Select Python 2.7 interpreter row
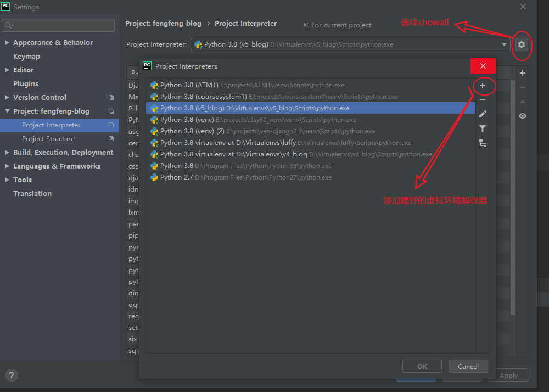 pyautogui.click(x=311, y=177)
